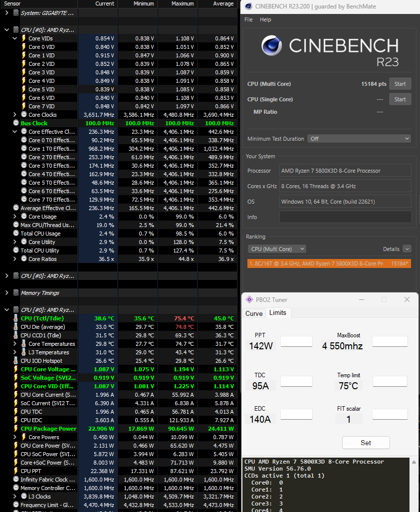Click the PBO2 Tuner title bar icon
This screenshot has height=512, width=420.
pyautogui.click(x=249, y=299)
